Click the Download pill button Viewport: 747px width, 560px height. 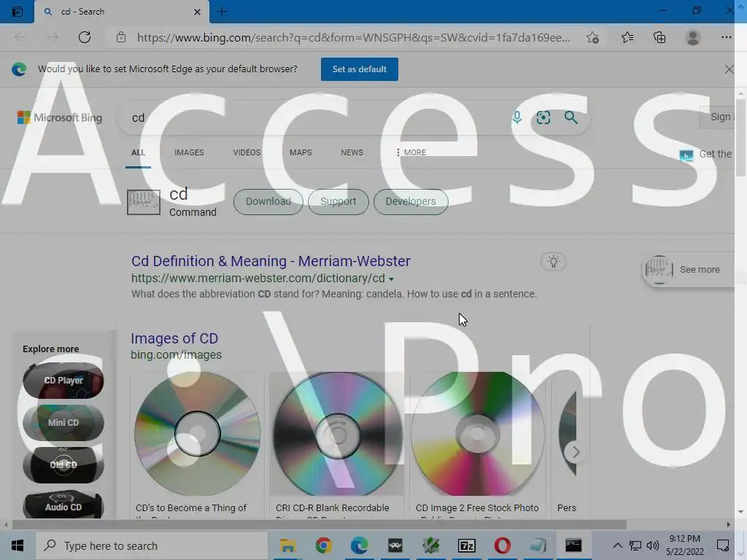click(x=268, y=201)
